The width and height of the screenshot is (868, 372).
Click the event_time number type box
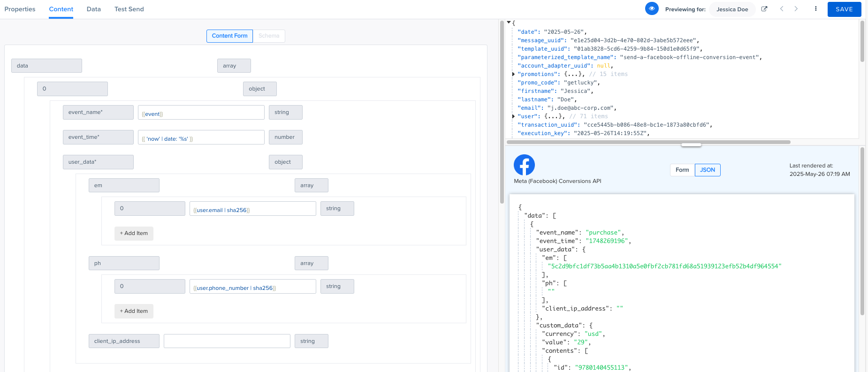(285, 137)
